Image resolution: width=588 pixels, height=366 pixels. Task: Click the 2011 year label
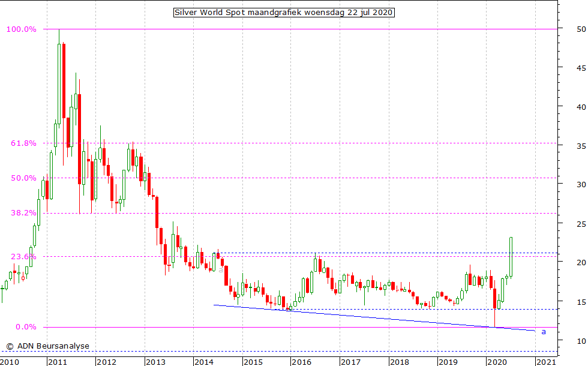click(x=58, y=362)
